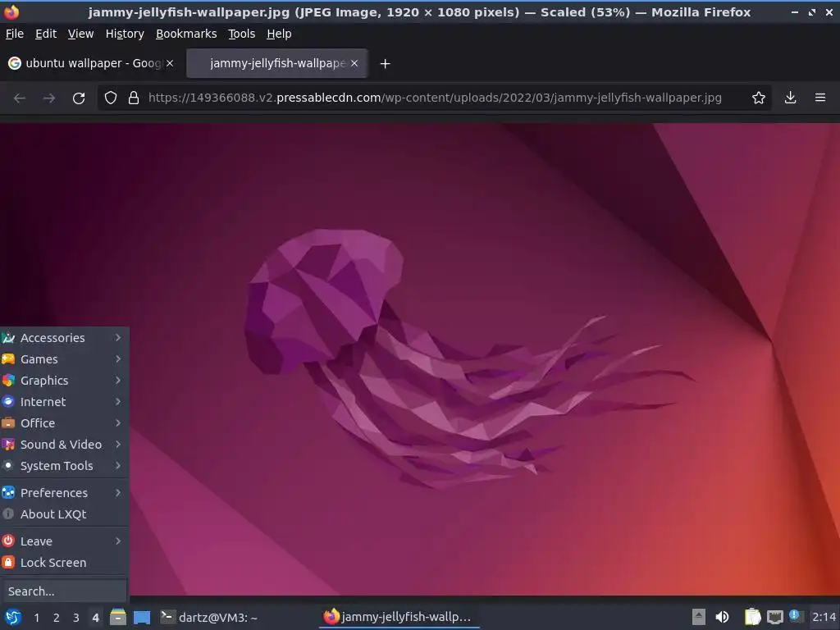840x630 pixels.
Task: Expand the Internet submenu
Action: [x=64, y=402]
